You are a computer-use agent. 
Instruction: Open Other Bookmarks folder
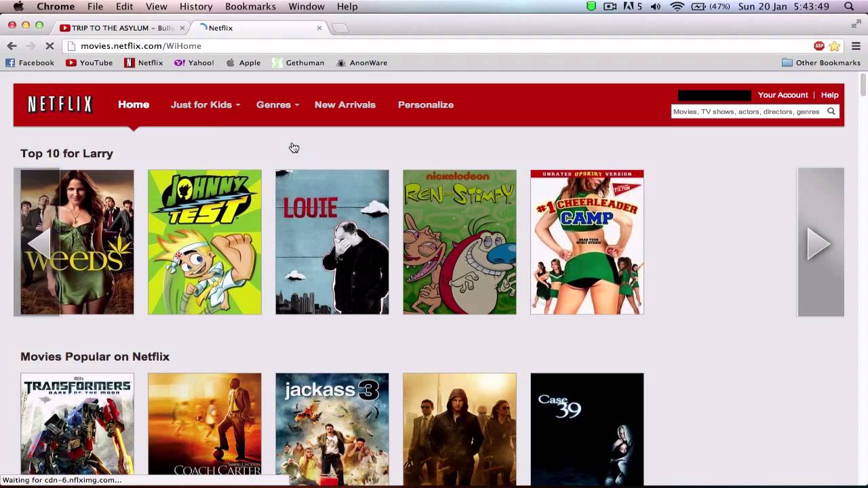[x=821, y=62]
